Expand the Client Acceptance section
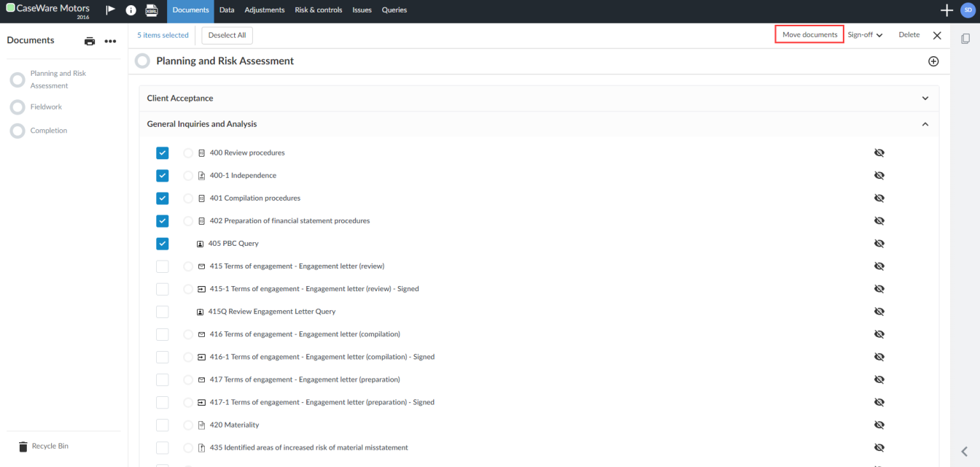The image size is (980, 467). (925, 98)
